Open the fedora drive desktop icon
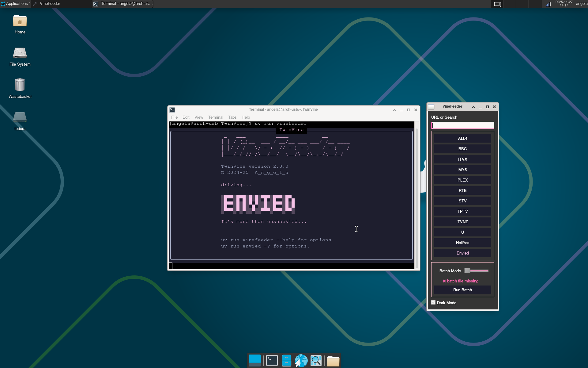 pyautogui.click(x=20, y=117)
